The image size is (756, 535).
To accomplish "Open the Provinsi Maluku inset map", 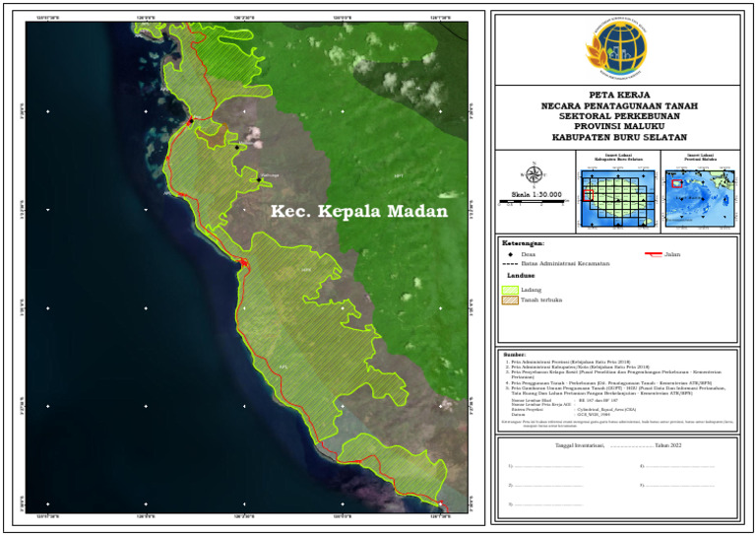I will coord(700,198).
